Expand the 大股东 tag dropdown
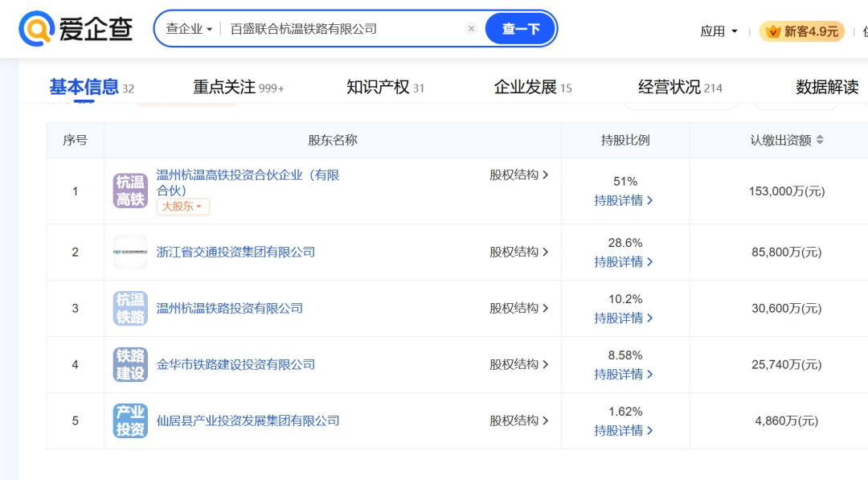 point(182,207)
